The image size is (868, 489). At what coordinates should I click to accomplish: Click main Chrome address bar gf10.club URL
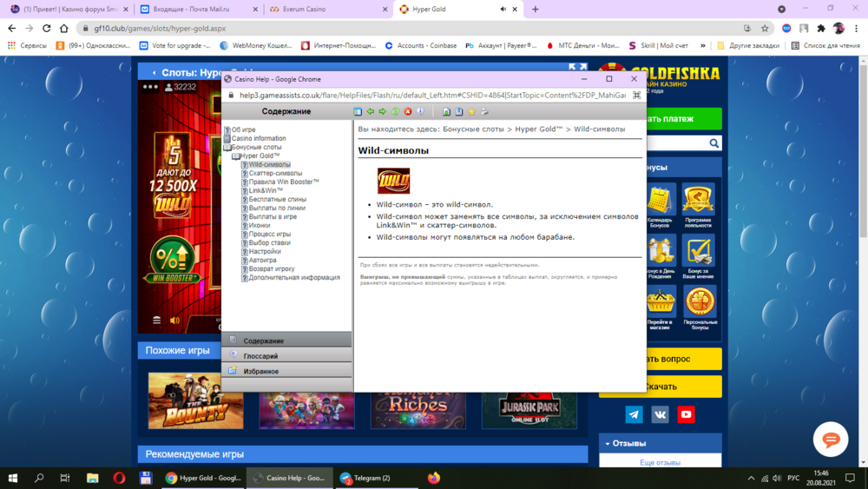tap(160, 29)
